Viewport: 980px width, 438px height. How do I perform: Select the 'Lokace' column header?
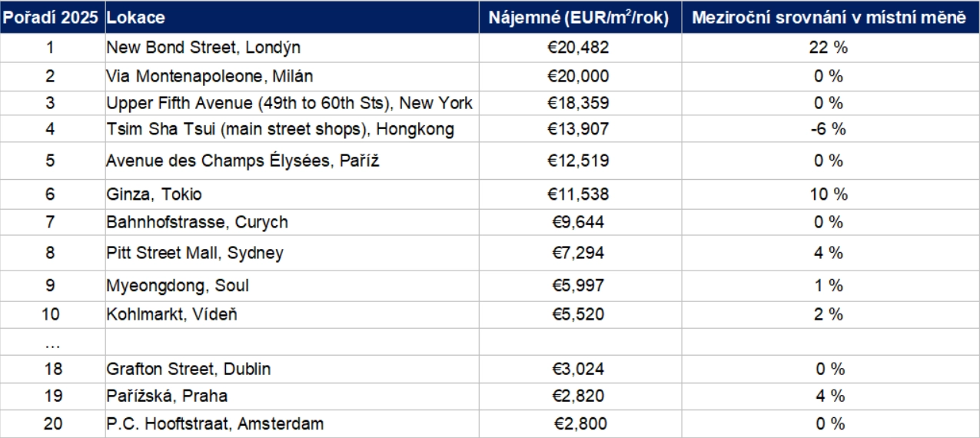click(x=136, y=18)
